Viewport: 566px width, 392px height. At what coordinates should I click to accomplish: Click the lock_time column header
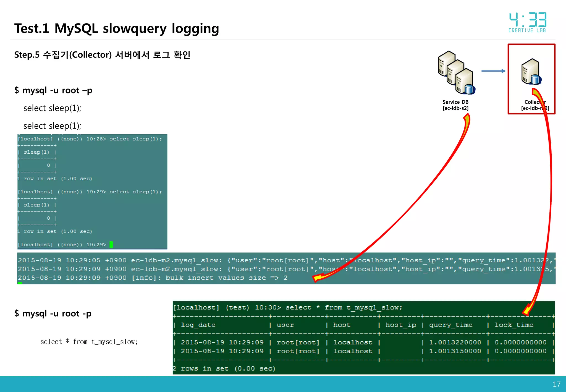point(513,325)
